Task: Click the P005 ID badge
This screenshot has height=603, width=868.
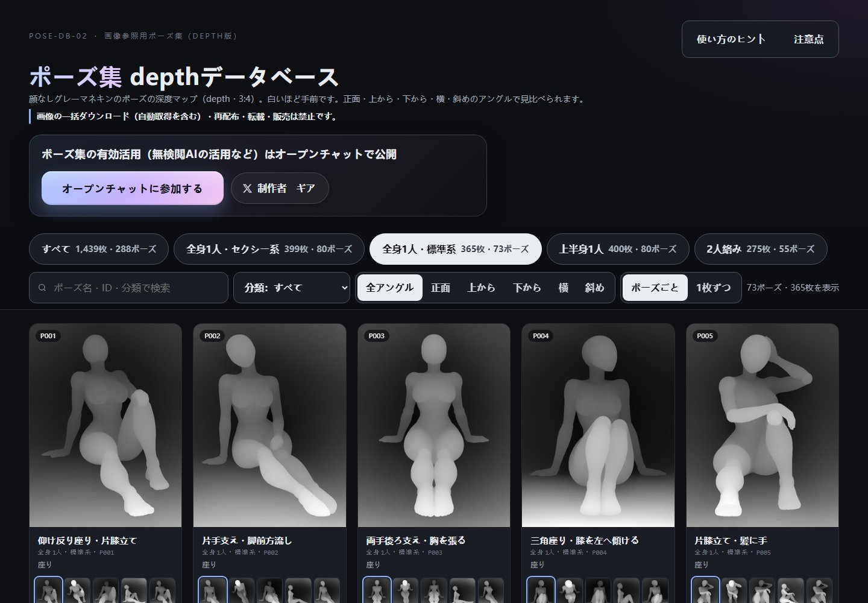Action: pos(705,336)
